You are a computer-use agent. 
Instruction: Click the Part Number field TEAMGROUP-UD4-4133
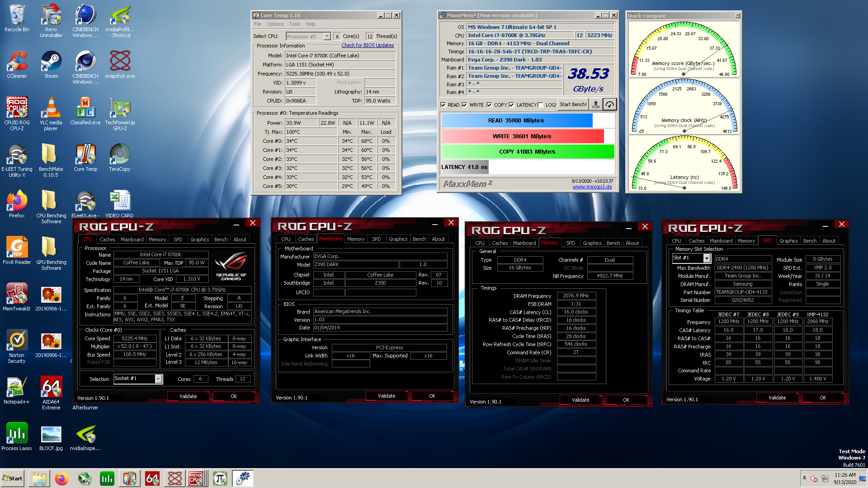click(742, 292)
